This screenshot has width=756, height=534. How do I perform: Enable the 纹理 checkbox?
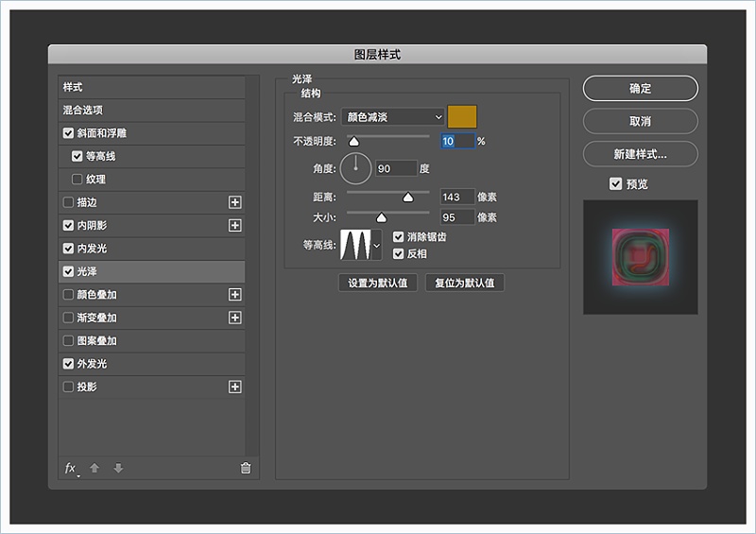coord(77,180)
